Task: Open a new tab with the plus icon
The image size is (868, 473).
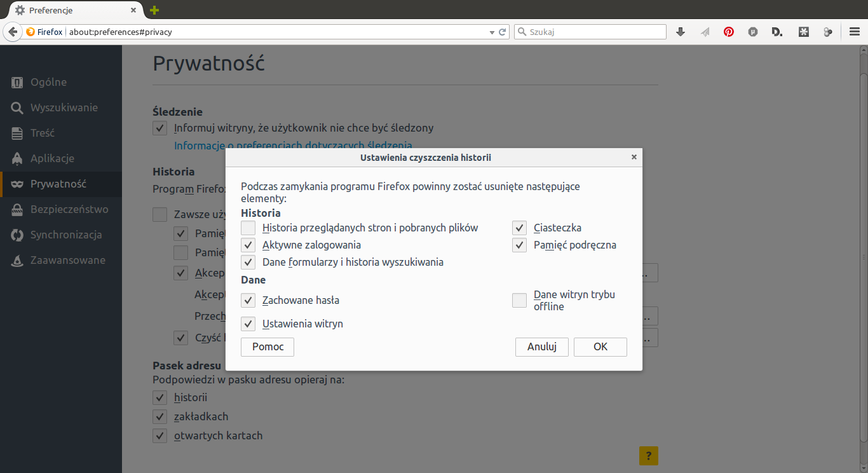Action: pyautogui.click(x=154, y=10)
